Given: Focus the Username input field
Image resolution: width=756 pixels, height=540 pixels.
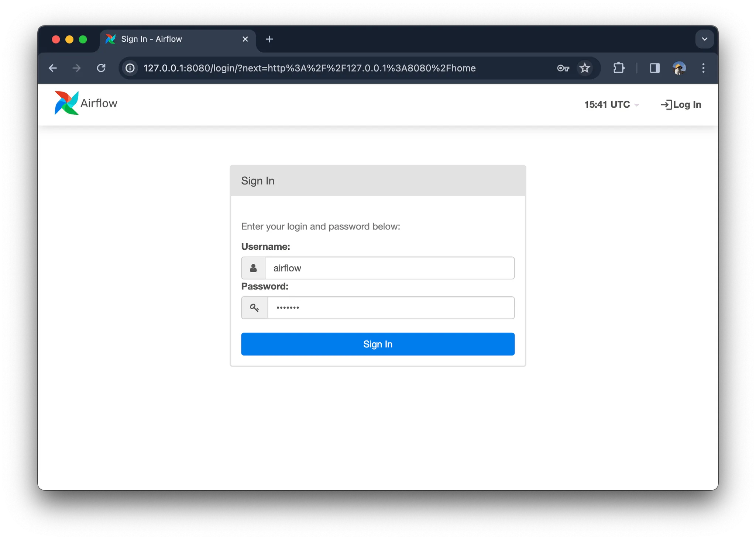Looking at the screenshot, I should [x=389, y=268].
